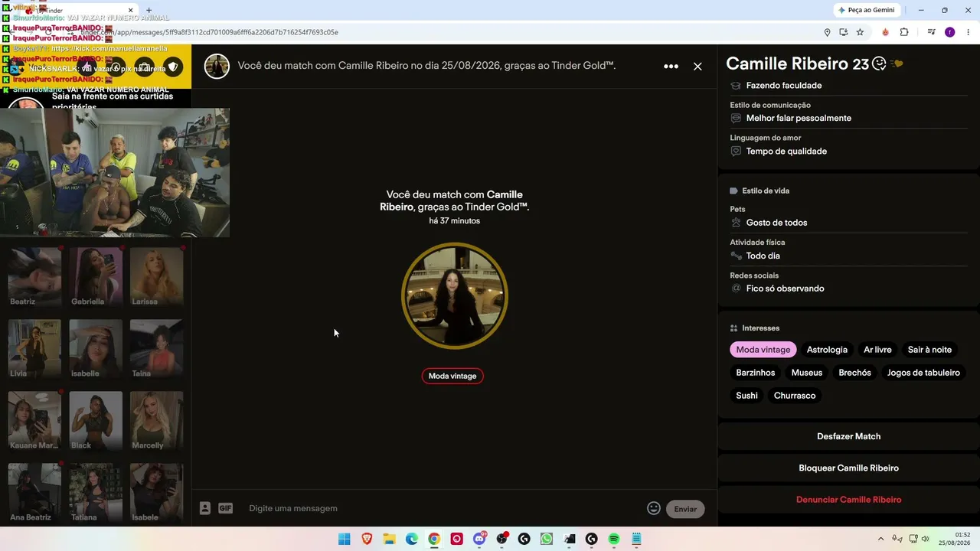Click Peça ao Gemini button
This screenshot has width=980, height=551.
pos(867,10)
